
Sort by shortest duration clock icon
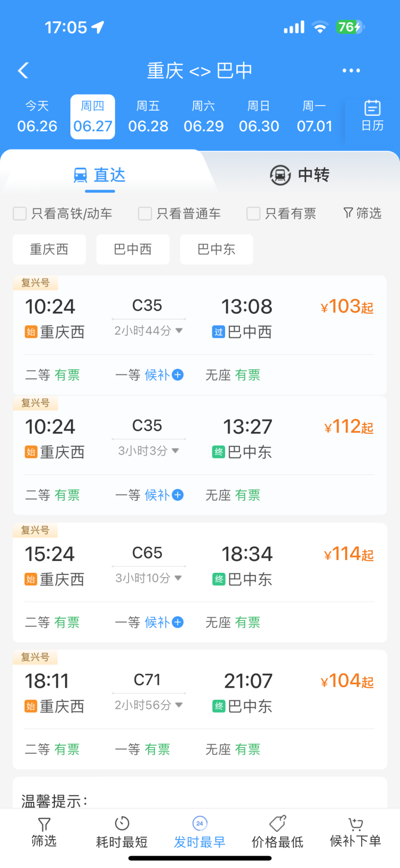click(x=122, y=823)
